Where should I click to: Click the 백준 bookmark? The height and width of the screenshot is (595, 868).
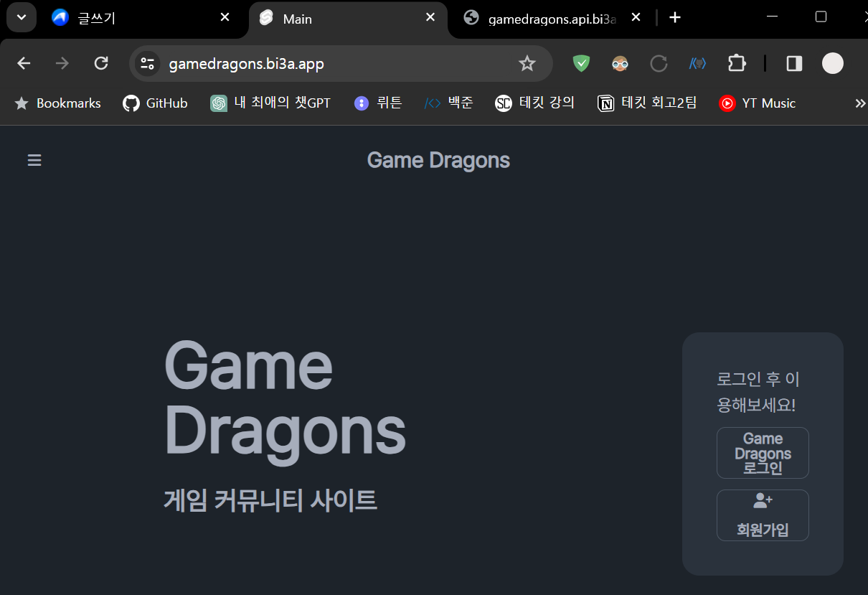click(448, 103)
